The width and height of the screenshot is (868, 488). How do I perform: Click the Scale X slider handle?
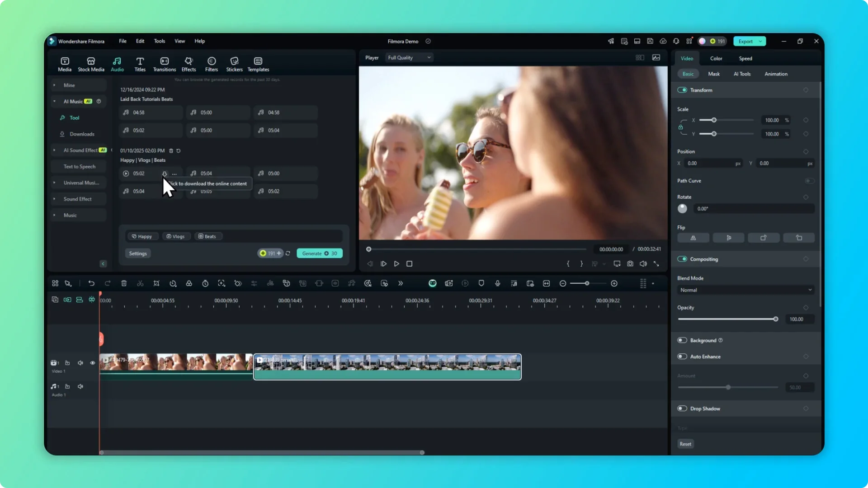coord(714,120)
